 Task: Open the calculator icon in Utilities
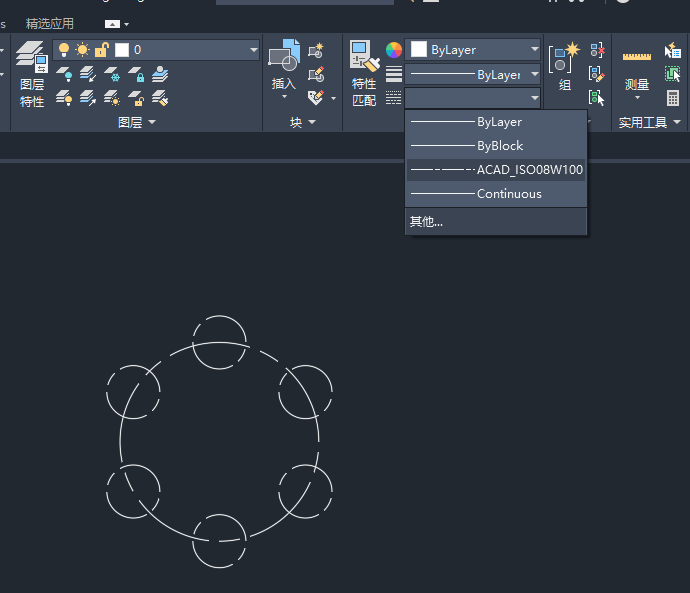click(673, 98)
